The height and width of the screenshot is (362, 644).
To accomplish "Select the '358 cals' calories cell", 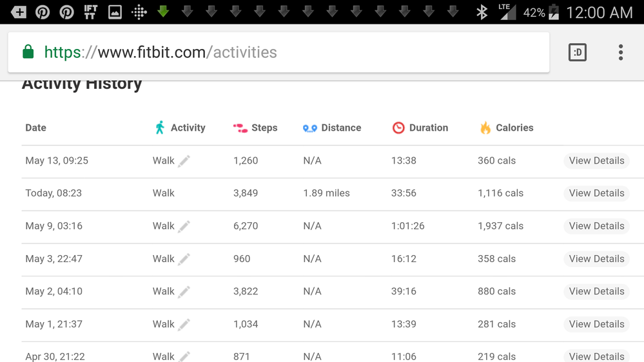I will [496, 258].
